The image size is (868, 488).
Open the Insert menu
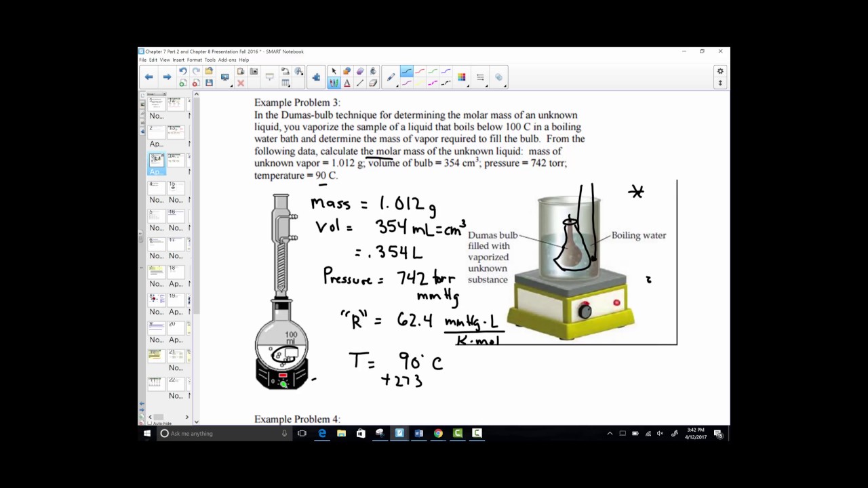[178, 60]
